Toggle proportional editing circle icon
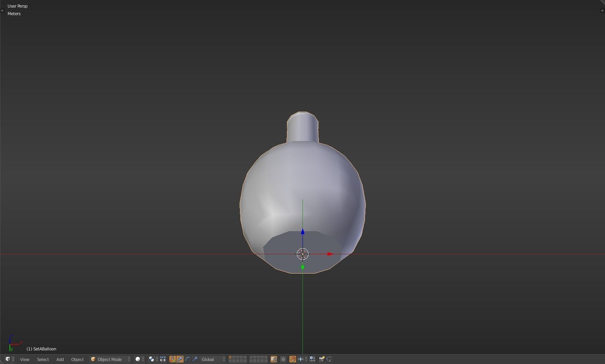This screenshot has height=364, width=605. (x=283, y=359)
